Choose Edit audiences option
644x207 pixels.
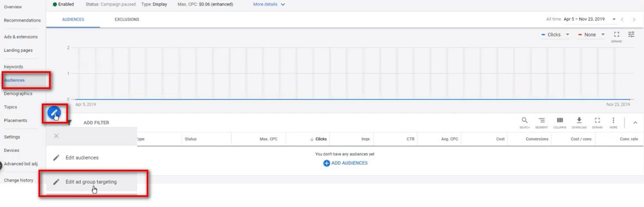tap(91, 157)
